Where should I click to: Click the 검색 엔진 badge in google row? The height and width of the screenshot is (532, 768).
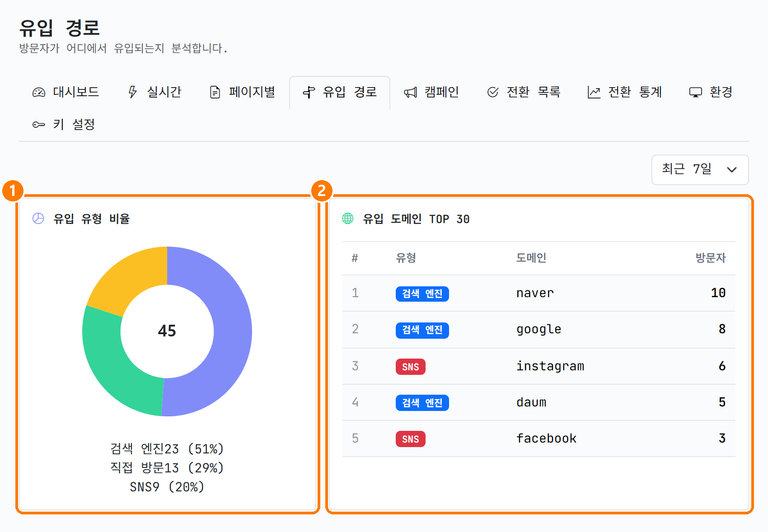tap(422, 330)
